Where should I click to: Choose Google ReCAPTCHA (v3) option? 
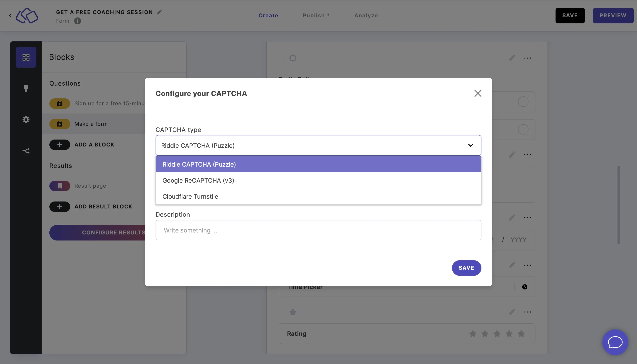point(318,180)
